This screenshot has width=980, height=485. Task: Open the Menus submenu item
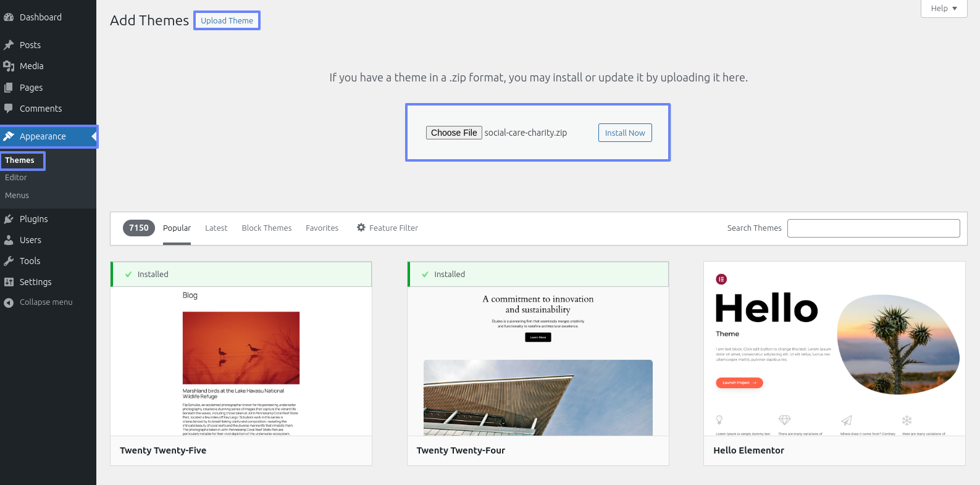(17, 196)
